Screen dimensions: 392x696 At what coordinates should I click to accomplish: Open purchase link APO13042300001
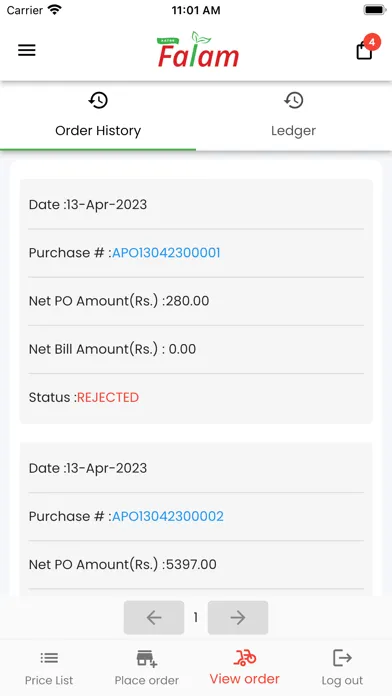click(166, 253)
